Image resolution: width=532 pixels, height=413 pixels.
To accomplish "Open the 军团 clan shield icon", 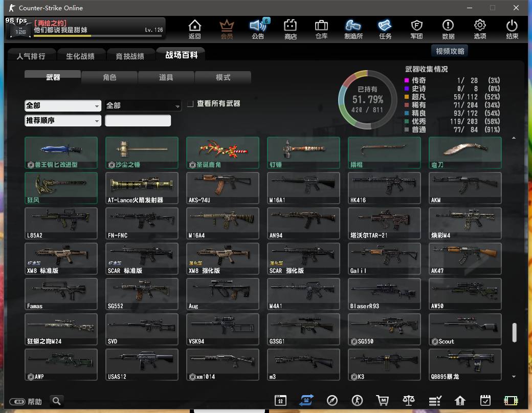I will point(416,29).
